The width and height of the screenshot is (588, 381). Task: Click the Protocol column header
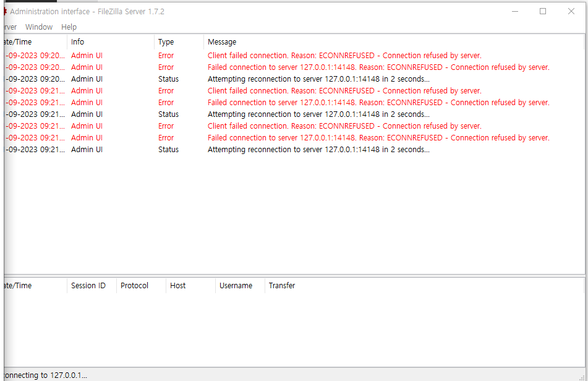click(141, 285)
